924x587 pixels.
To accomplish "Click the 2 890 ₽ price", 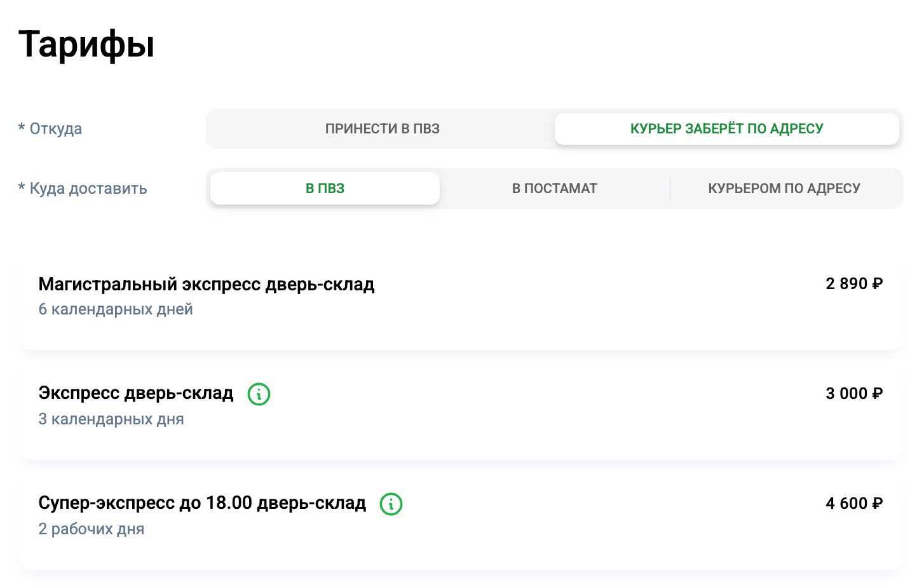I will point(853,284).
